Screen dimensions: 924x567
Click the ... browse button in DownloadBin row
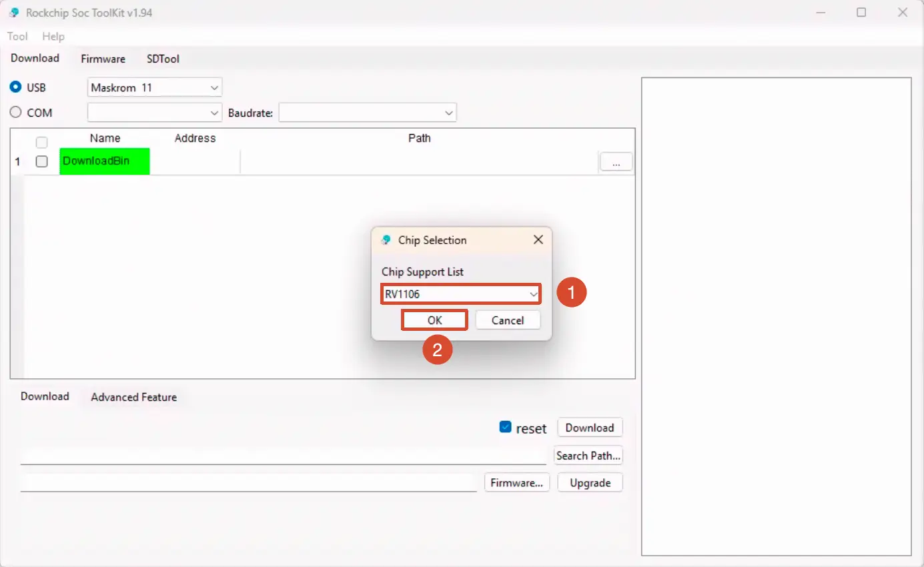click(616, 162)
